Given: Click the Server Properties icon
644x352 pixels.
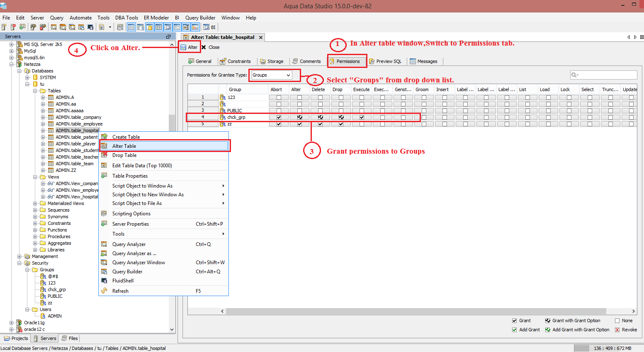Looking at the screenshot, I should (x=104, y=224).
